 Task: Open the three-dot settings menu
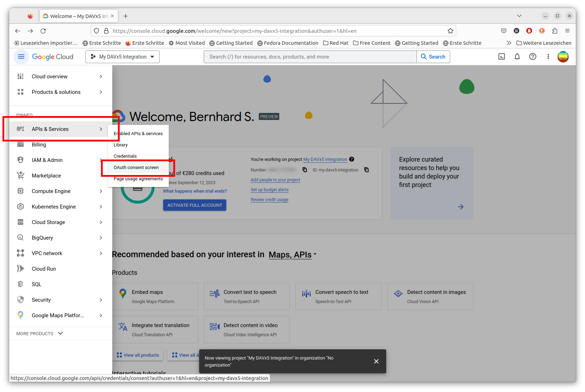pos(548,57)
